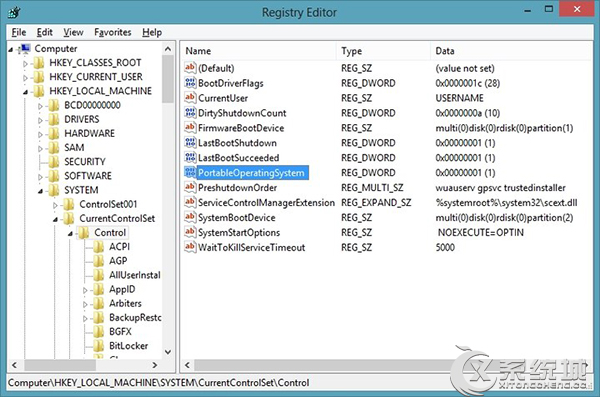Open the View menu
This screenshot has height=397, width=600.
[73, 33]
